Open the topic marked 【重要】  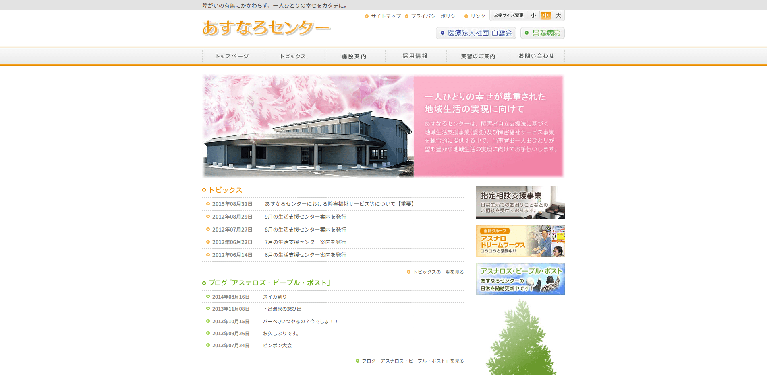pyautogui.click(x=339, y=203)
